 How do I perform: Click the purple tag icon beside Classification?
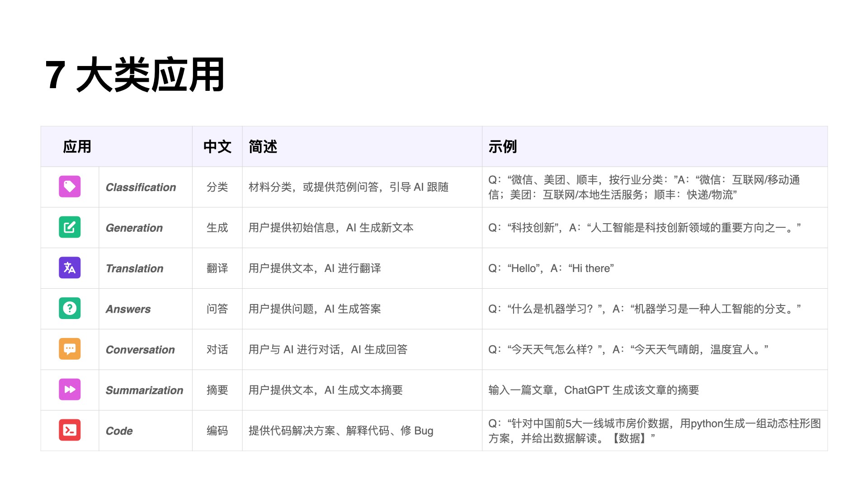[x=70, y=187]
